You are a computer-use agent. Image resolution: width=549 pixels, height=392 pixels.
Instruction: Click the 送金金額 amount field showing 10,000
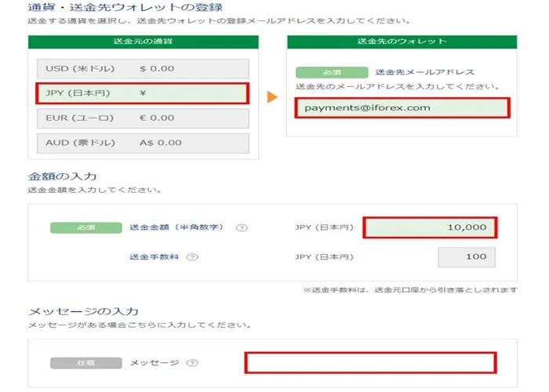coord(430,227)
